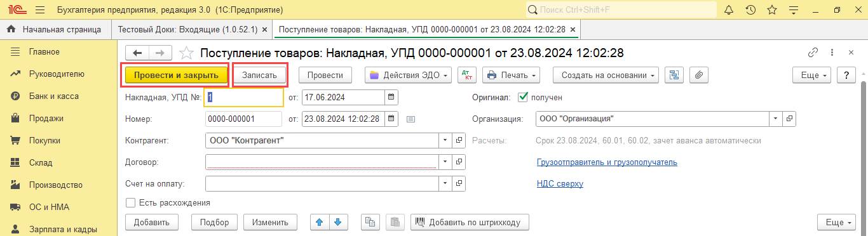The width and height of the screenshot is (868, 236).
Task: Open the 1C main menu hamburger icon
Action: coord(40,10)
